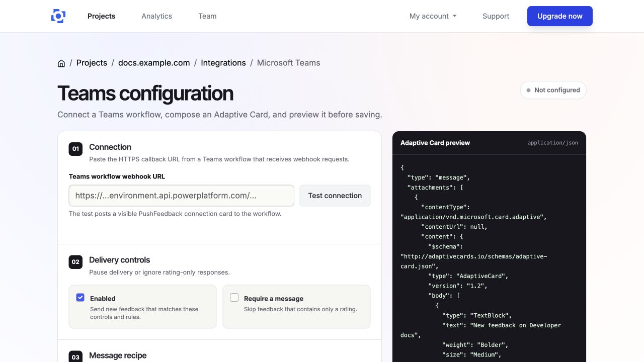Click the Adaptive Card preview heading
The width and height of the screenshot is (644, 362).
435,143
